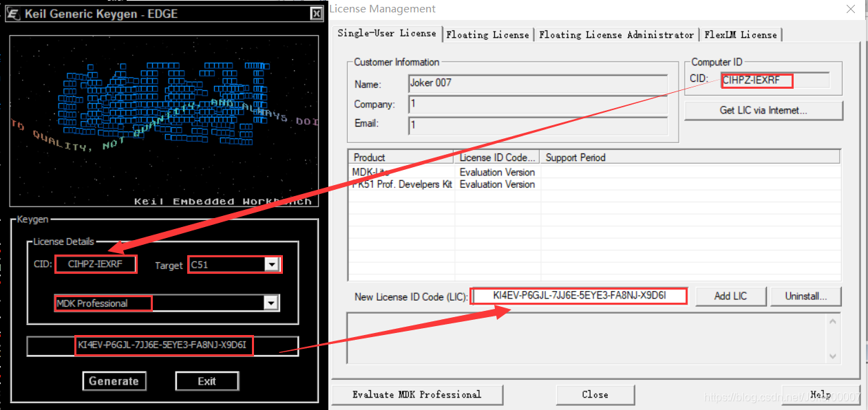
Task: Click Evaluation Version in the PK51 row
Action: click(x=497, y=184)
